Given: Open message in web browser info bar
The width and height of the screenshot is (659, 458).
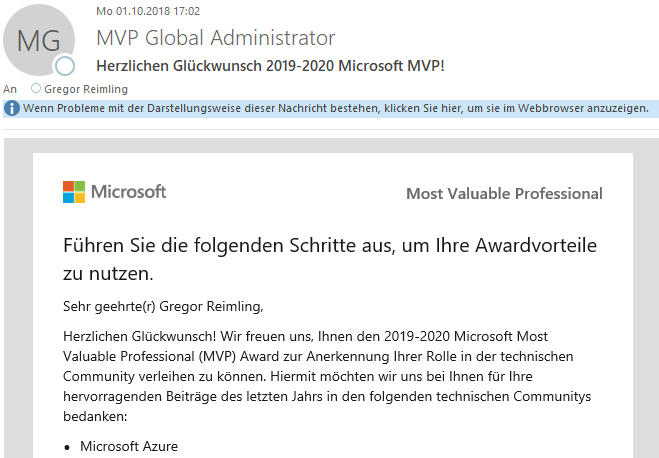Looking at the screenshot, I should click(x=331, y=108).
